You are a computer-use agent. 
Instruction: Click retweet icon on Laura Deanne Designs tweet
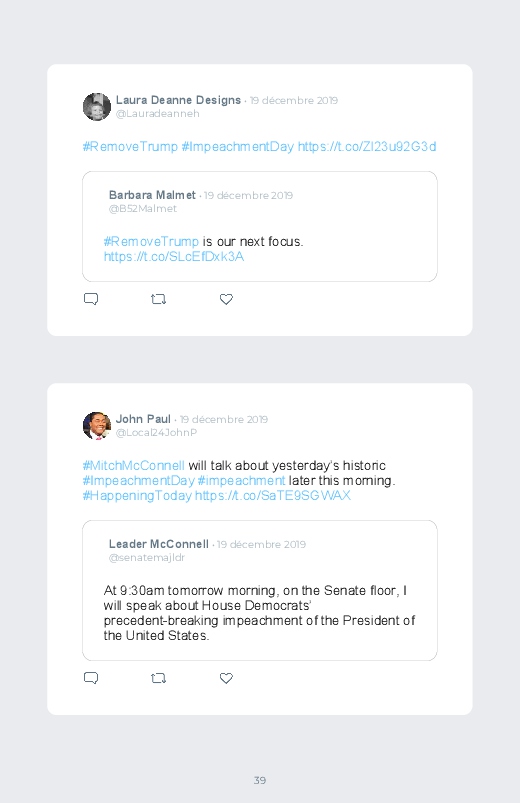click(x=158, y=299)
